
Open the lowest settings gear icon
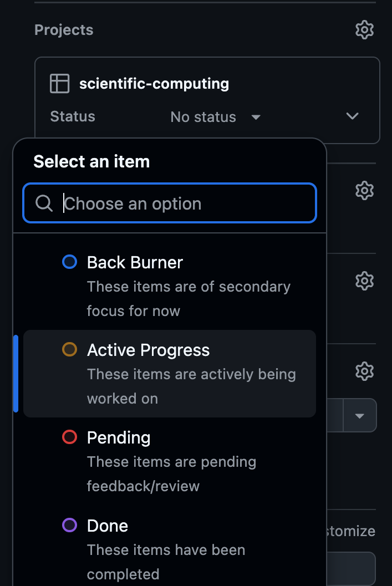coord(364,371)
